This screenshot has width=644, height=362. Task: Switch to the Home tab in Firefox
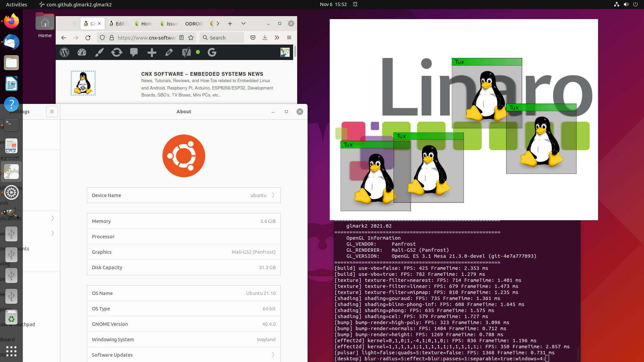click(x=144, y=23)
